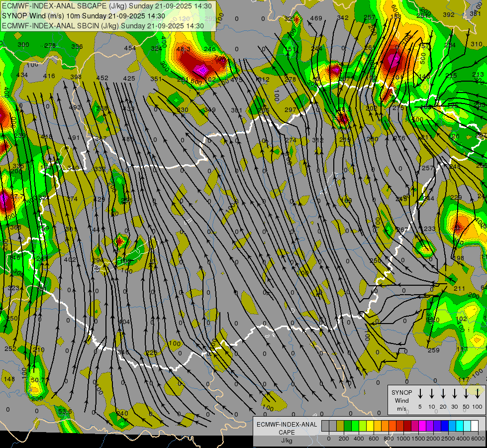Pick the white CAPE legend swatch

[x=474, y=426]
